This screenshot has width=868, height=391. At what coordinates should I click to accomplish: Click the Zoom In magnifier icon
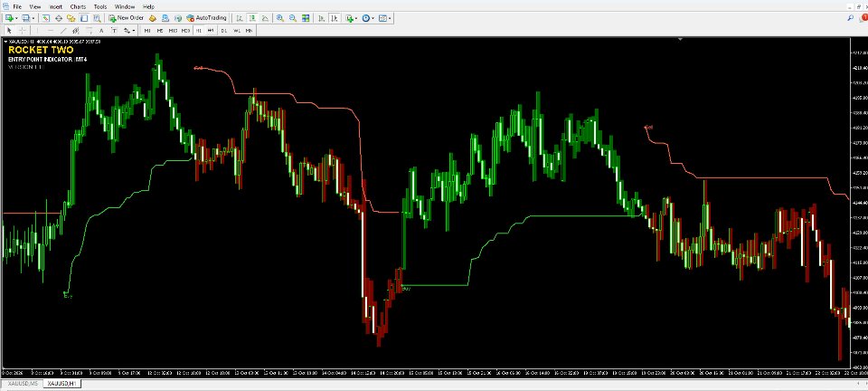pos(280,18)
